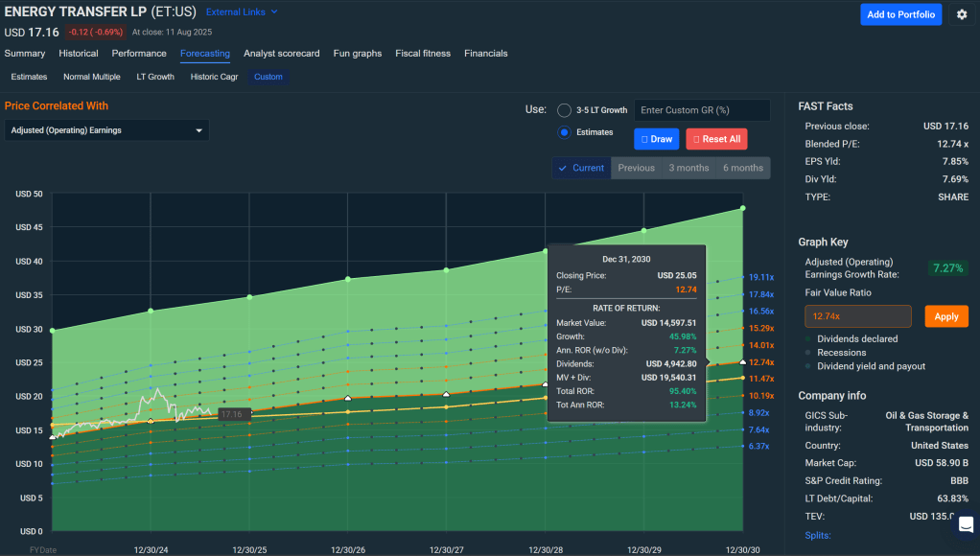Click the Enter Custom GR input field
This screenshot has height=556, width=980.
click(x=702, y=110)
